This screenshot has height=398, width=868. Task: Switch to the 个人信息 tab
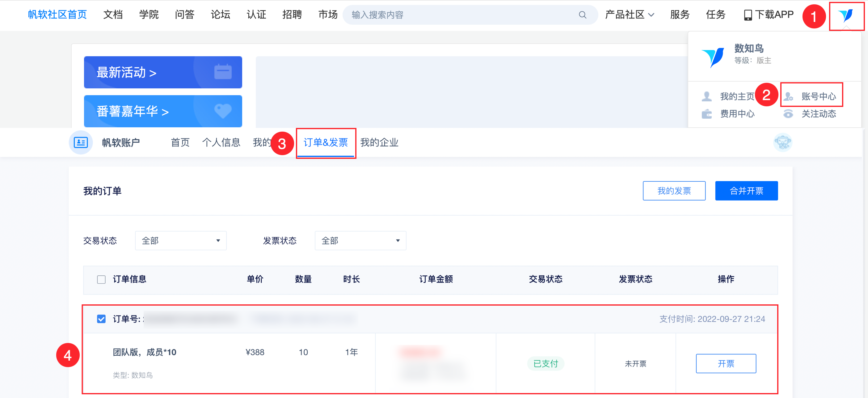[221, 142]
